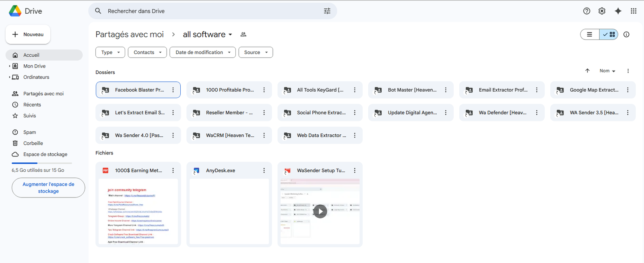Open more actions for WaSender Setup Tu video
This screenshot has width=644, height=263.
[x=355, y=171]
